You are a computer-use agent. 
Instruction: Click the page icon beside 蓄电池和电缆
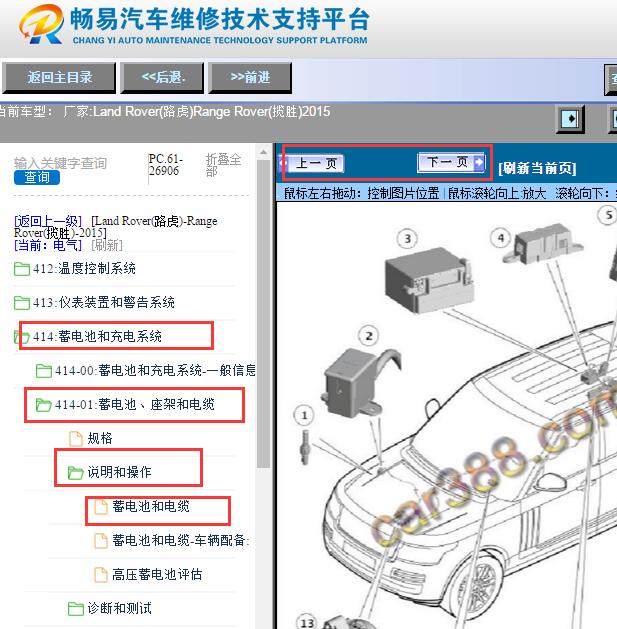click(101, 507)
